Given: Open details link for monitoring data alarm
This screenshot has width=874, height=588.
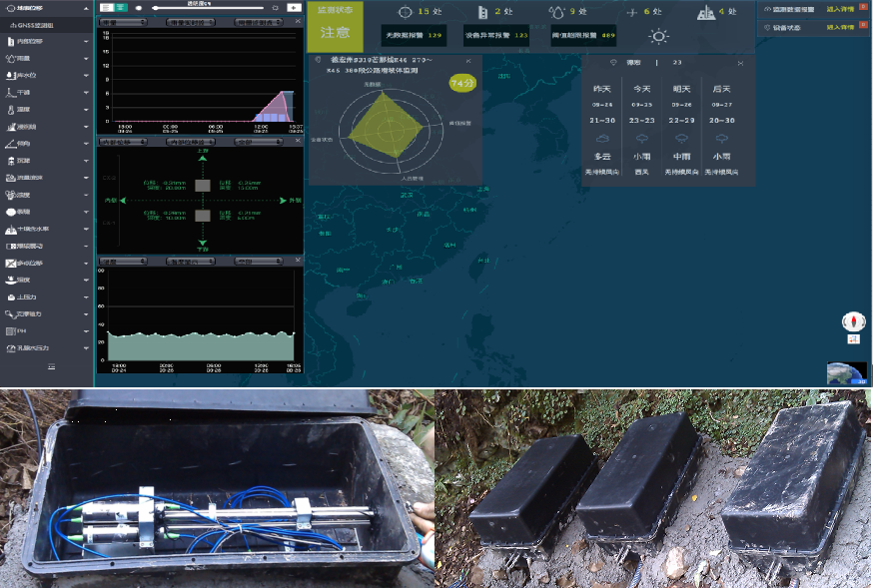Looking at the screenshot, I should point(838,9).
